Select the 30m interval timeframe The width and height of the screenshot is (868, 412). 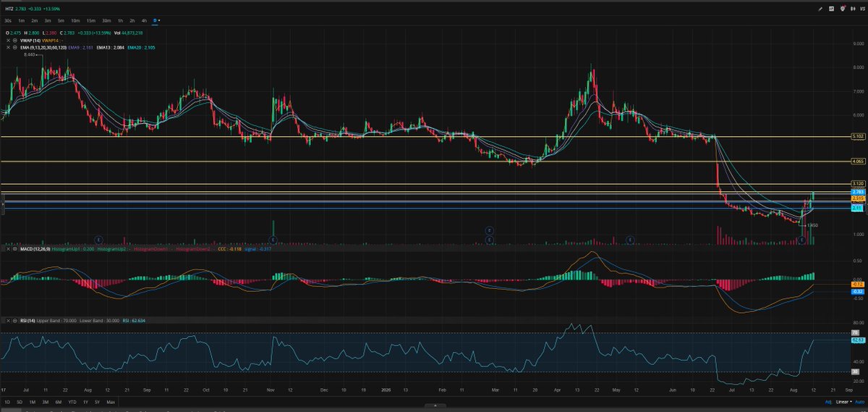(106, 21)
